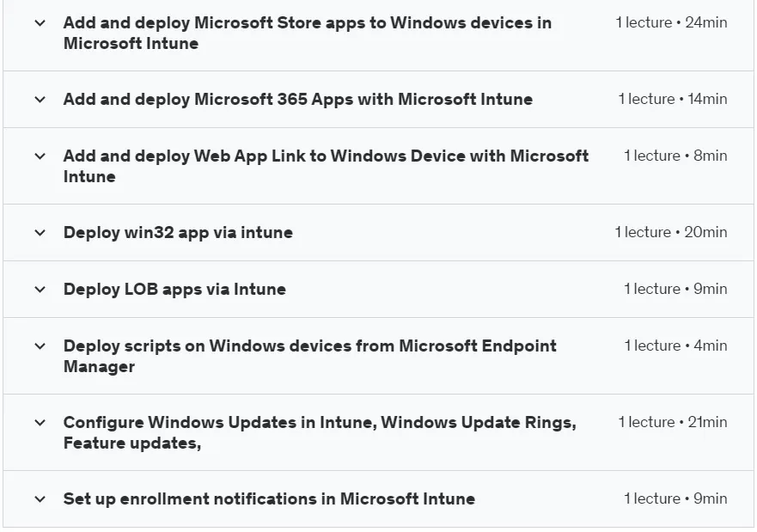This screenshot has width=757, height=532.
Task: Open 'Configure Windows Updates in Intune' title
Action: tap(320, 432)
